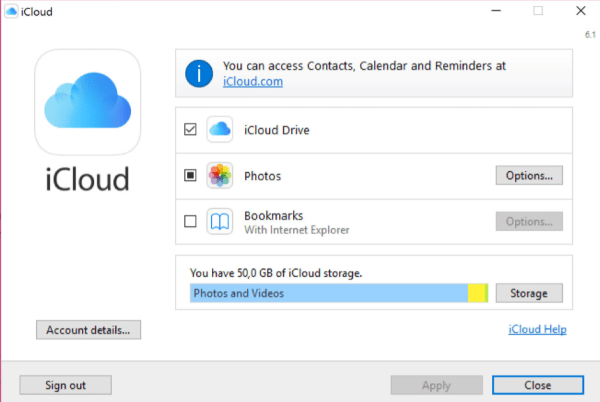
Task: Uncheck the iCloud Drive checkbox
Action: [190, 130]
